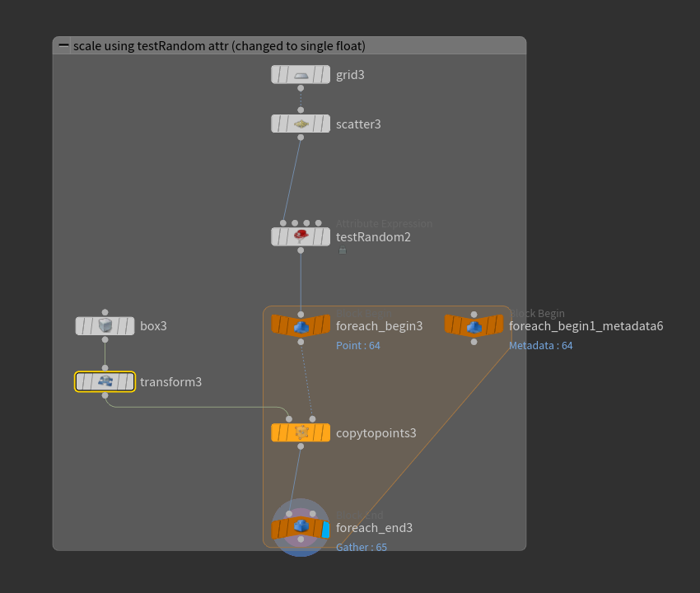
Task: Click the output connector of transform3
Action: pos(105,395)
